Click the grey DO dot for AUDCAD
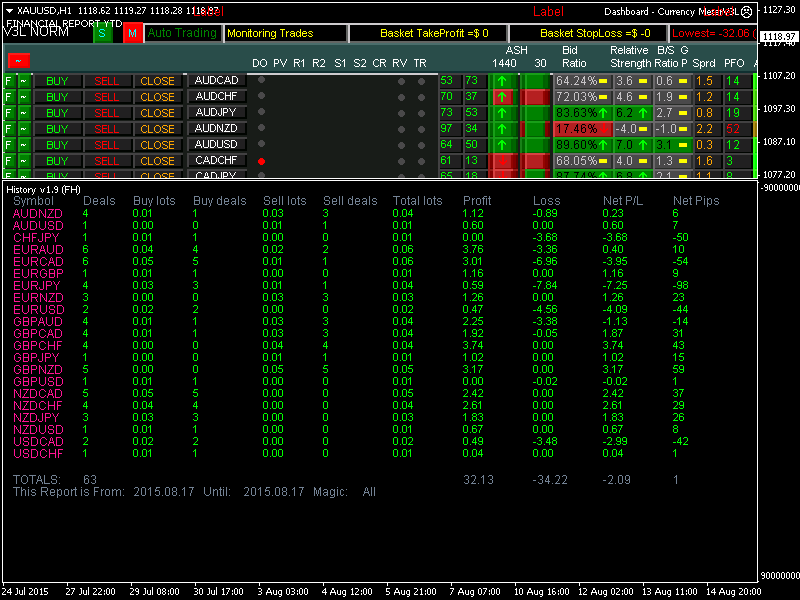This screenshot has width=800, height=600. click(x=261, y=80)
